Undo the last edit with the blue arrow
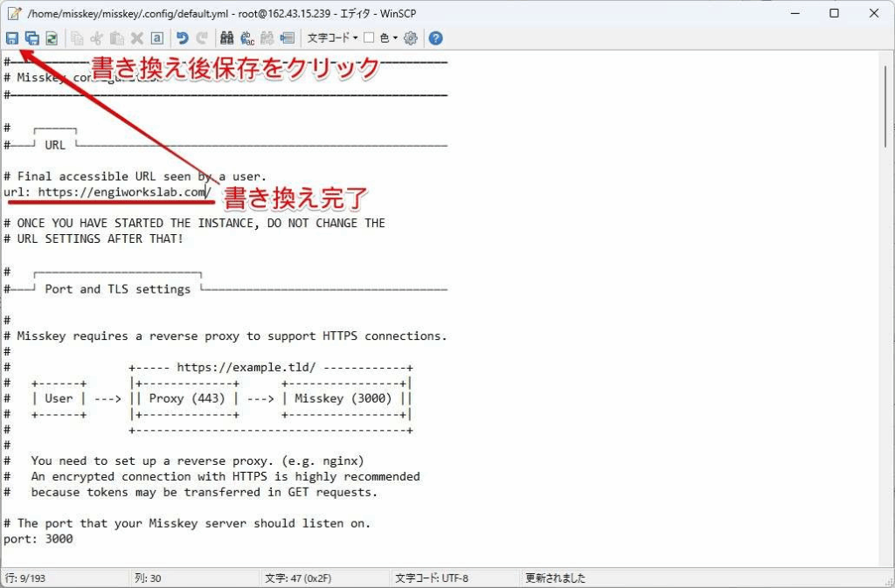The height and width of the screenshot is (588, 895). 182,38
